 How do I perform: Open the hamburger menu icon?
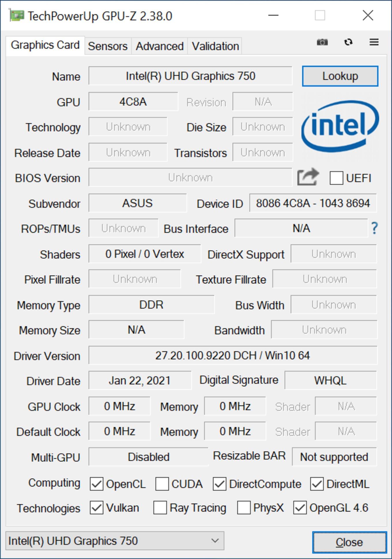click(x=374, y=42)
